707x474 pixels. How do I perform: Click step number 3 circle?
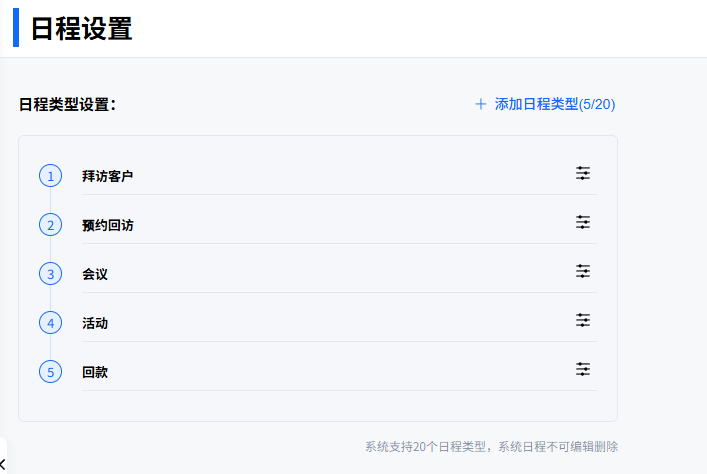(50, 274)
